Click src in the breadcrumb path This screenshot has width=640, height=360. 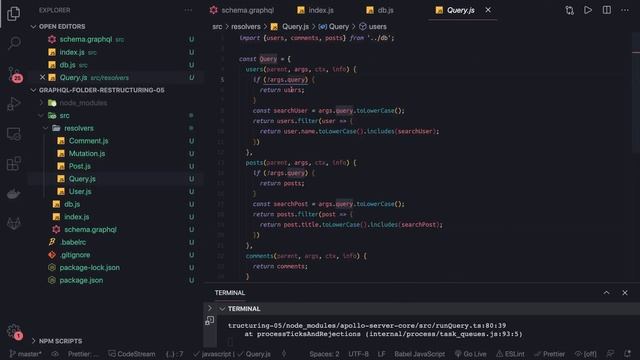click(217, 27)
